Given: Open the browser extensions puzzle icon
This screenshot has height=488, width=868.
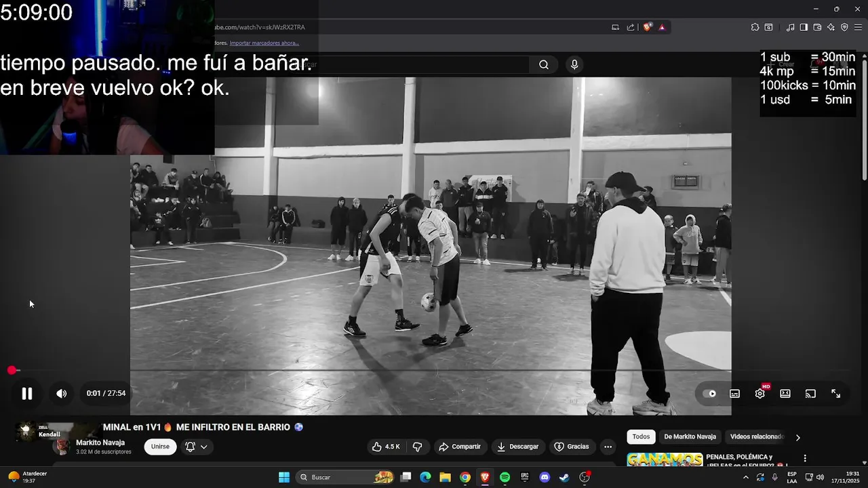Looking at the screenshot, I should [x=755, y=27].
